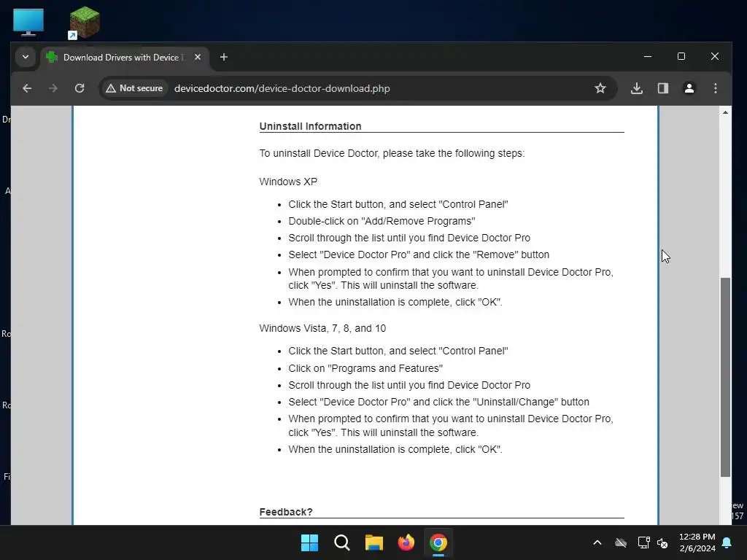The height and width of the screenshot is (560, 747).
Task: Click the Uninstall Information heading
Action: (x=310, y=126)
